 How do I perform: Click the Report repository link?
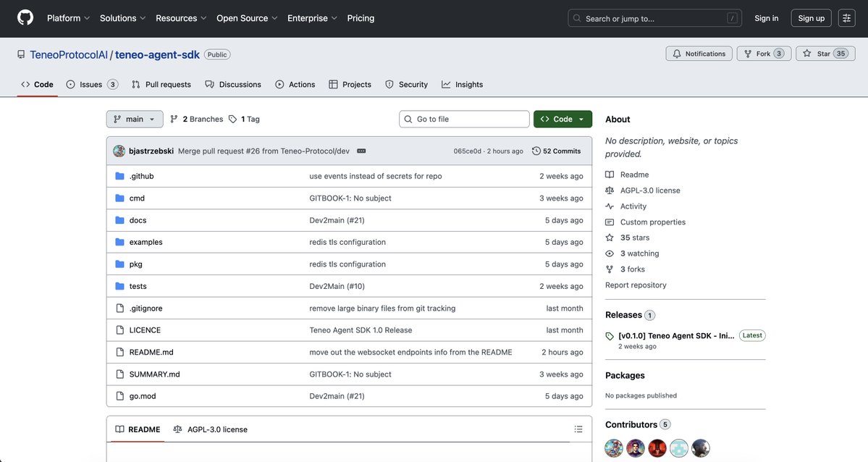pos(636,285)
